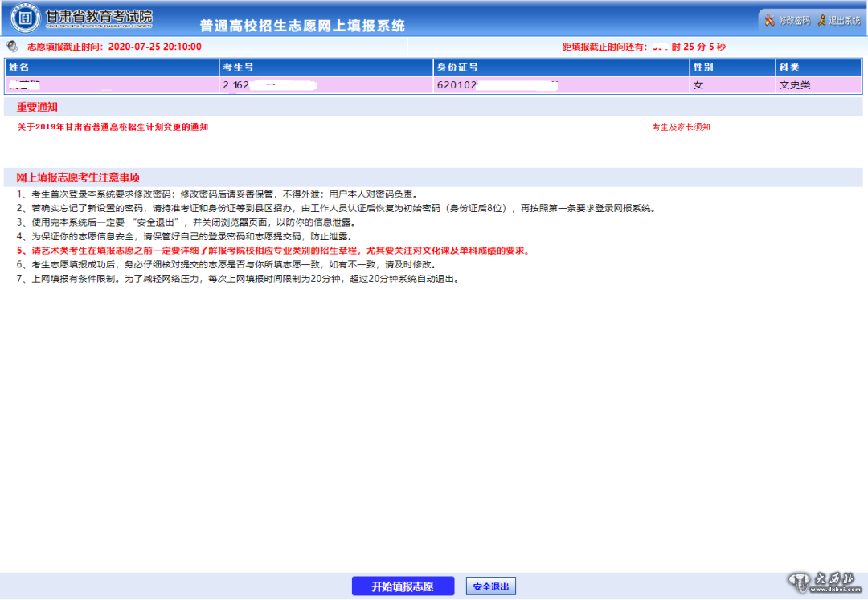
Task: Click the 科类 column header
Action: (x=788, y=67)
